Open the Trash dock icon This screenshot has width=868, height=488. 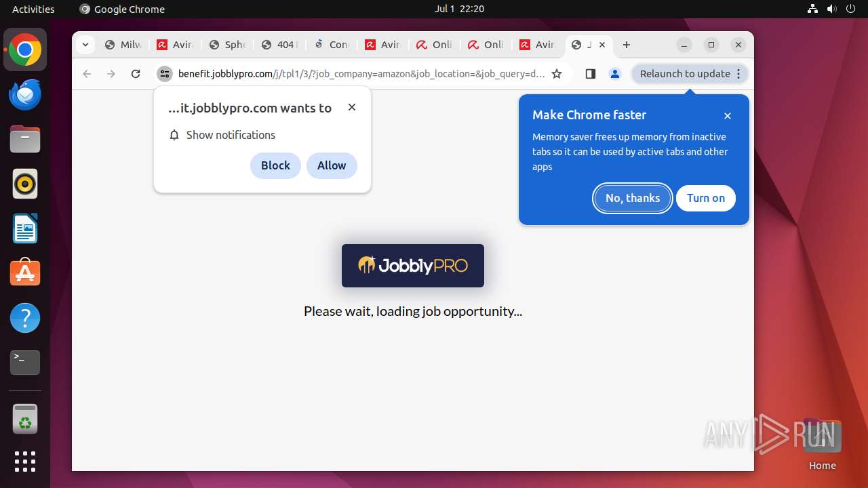pyautogui.click(x=25, y=419)
